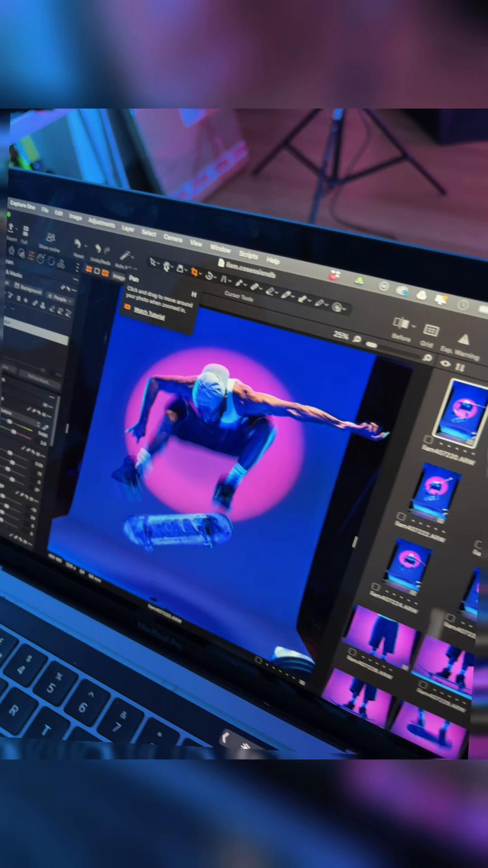Click the Export toolbar icon
Viewport: 488px width, 868px height.
[11, 229]
